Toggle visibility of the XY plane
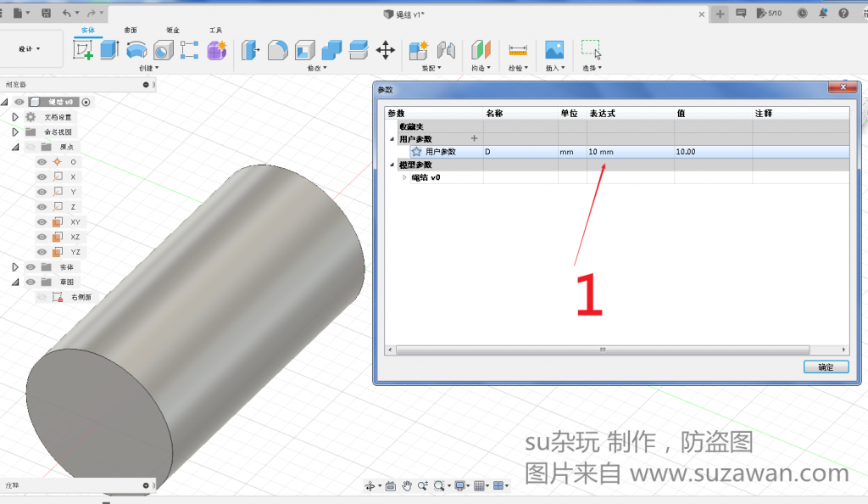The width and height of the screenshot is (868, 504). point(42,222)
